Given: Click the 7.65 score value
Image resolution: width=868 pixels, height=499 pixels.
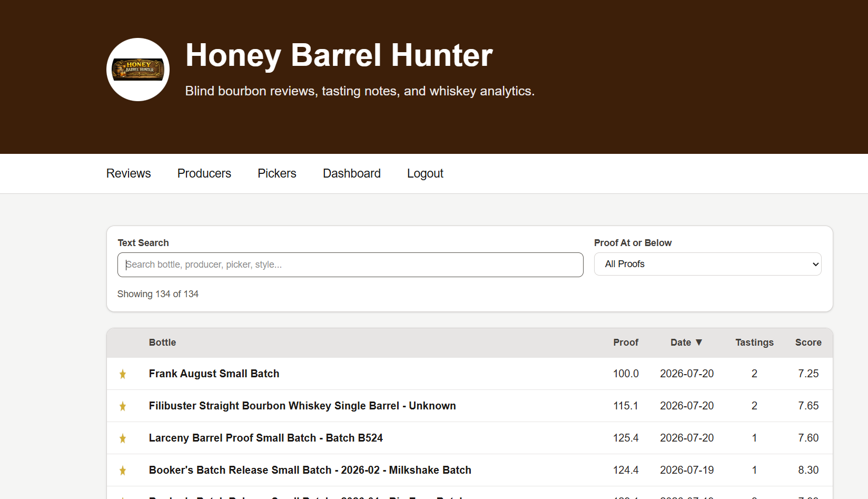Looking at the screenshot, I should coord(808,406).
